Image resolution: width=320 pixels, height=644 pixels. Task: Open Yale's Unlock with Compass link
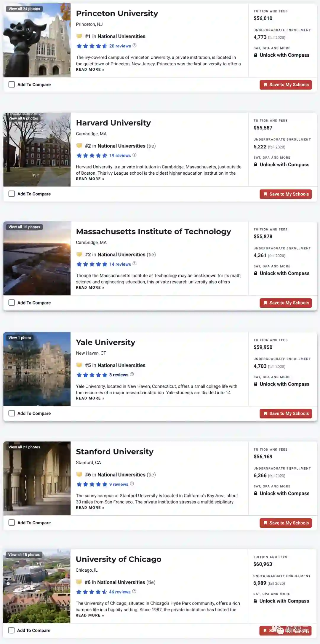(284, 384)
